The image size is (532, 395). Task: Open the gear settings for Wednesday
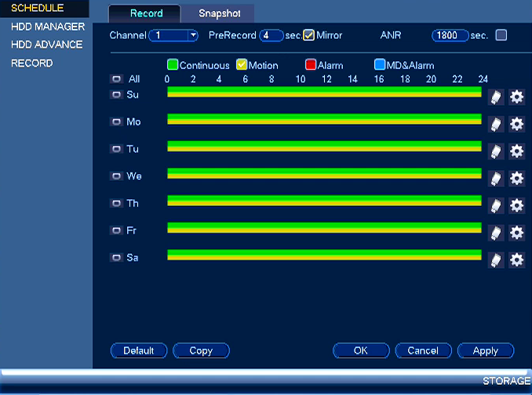pyautogui.click(x=517, y=179)
